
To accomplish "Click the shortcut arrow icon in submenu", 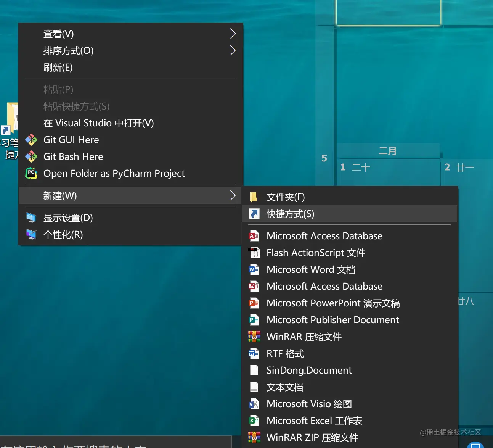I will [254, 214].
